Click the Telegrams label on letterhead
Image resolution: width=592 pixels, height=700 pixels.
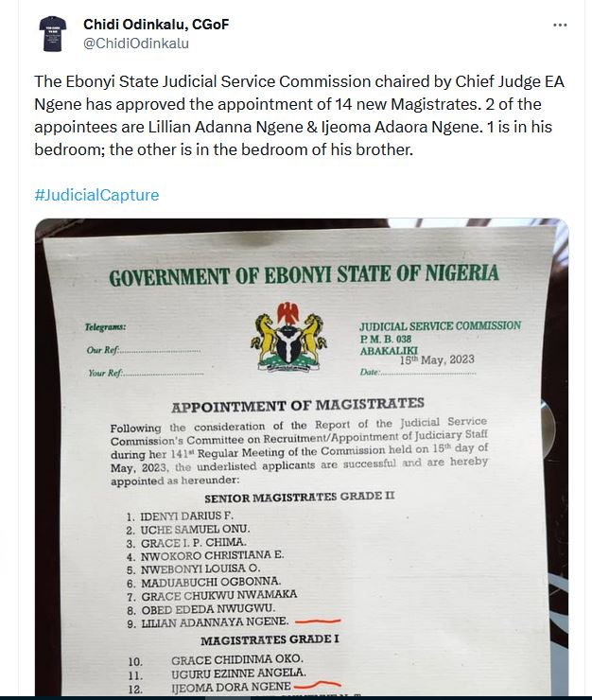coord(105,328)
